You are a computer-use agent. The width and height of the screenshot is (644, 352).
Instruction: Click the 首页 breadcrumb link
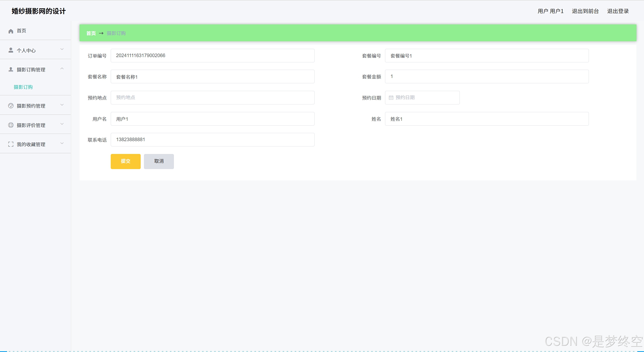click(91, 33)
